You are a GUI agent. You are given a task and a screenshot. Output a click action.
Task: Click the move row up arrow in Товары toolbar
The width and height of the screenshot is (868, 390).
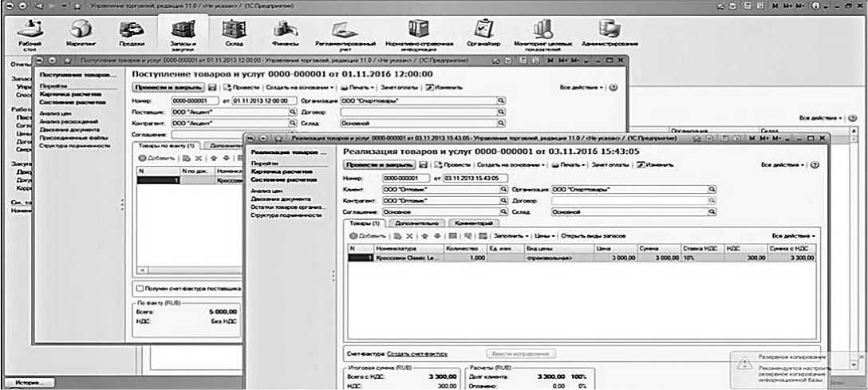(x=425, y=235)
